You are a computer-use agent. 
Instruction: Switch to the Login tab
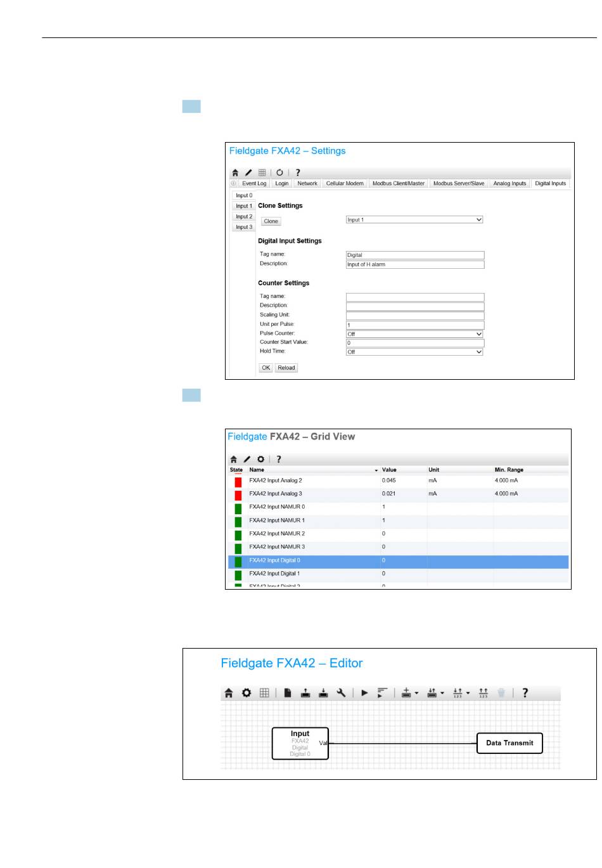(282, 183)
